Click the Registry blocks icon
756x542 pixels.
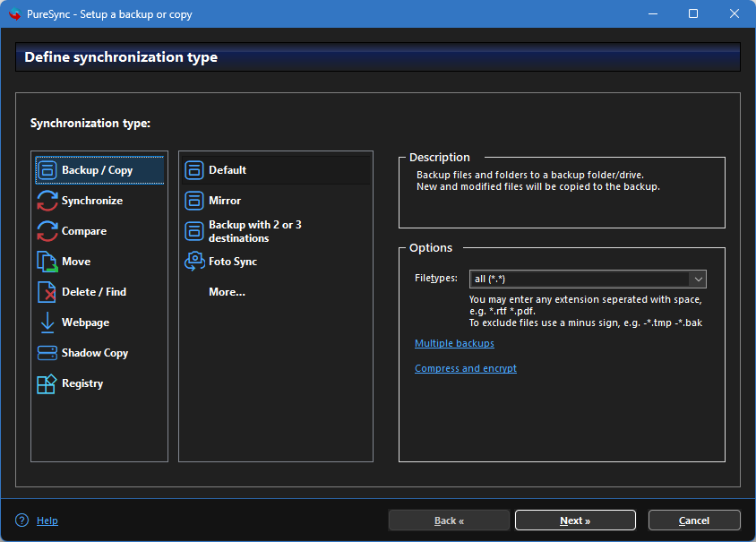pos(47,383)
